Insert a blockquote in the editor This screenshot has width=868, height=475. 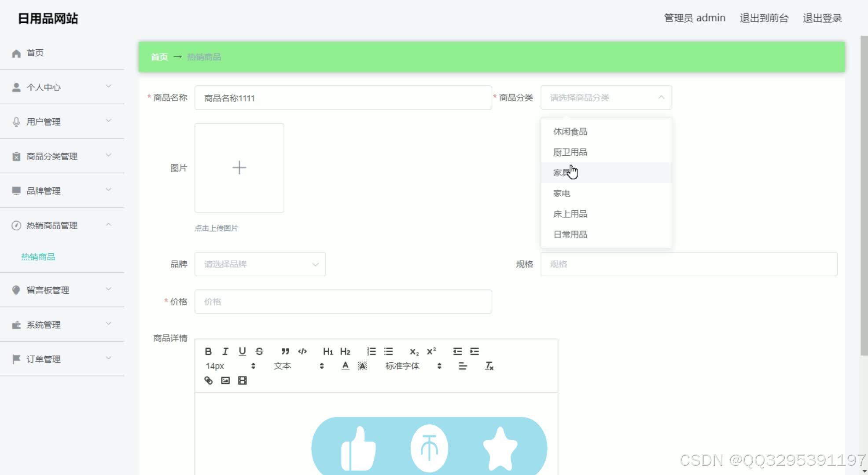pos(285,351)
